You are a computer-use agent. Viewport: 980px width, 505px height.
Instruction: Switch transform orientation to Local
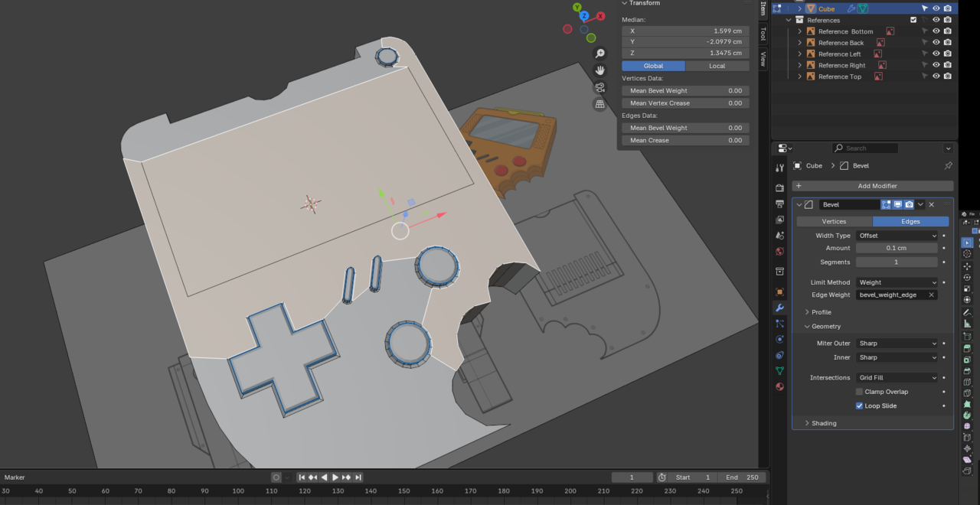[x=717, y=66]
